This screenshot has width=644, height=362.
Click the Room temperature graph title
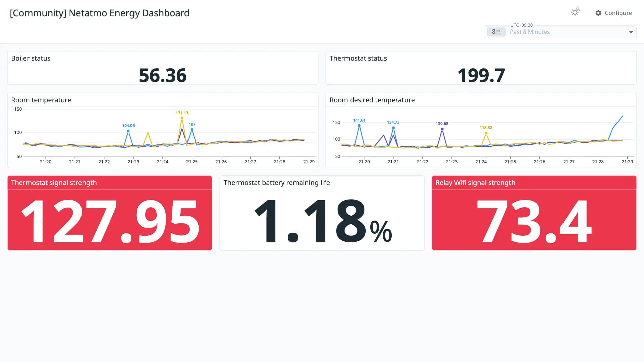(x=41, y=100)
